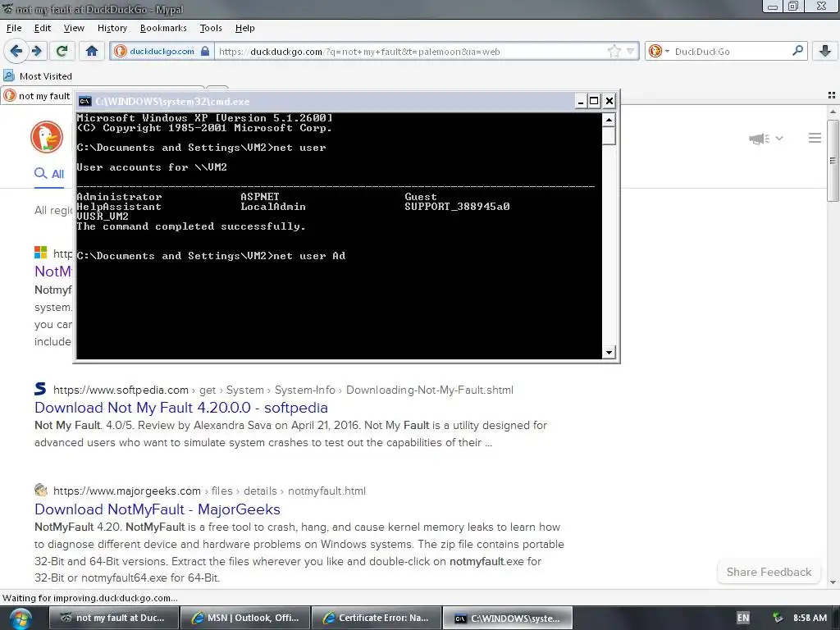
Task: Reload the page with the refresh icon
Action: click(62, 51)
